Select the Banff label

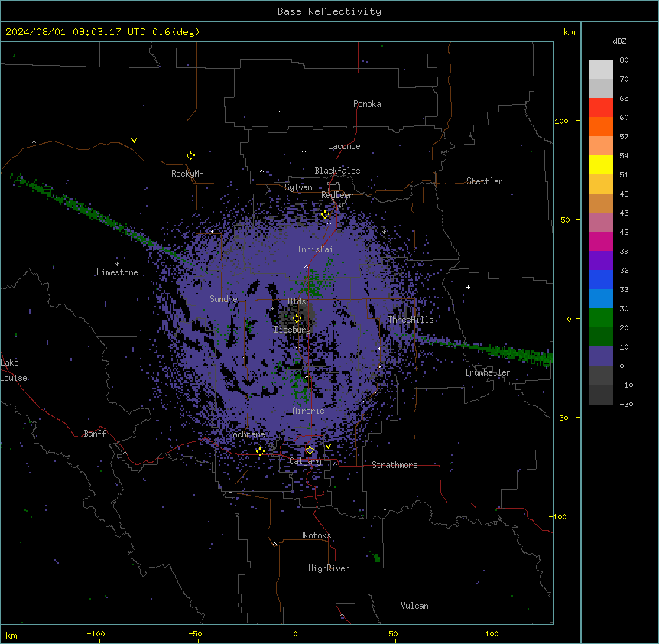coord(95,434)
